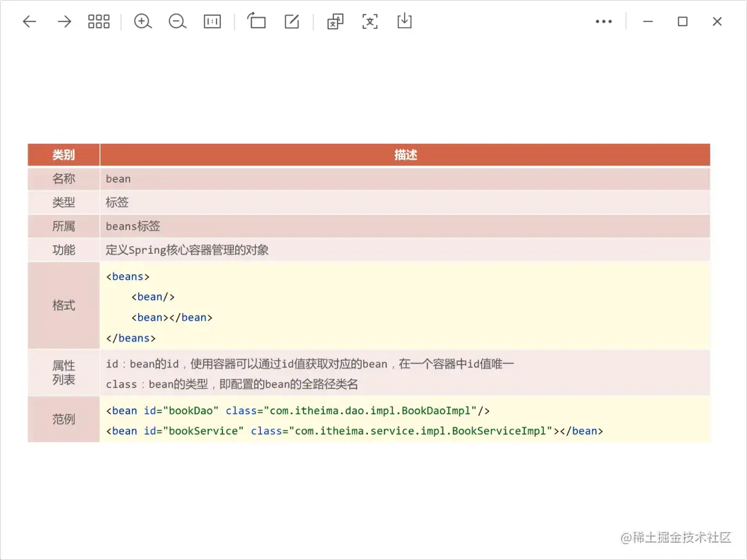Go to the previous image with back arrow
The width and height of the screenshot is (747, 560).
(30, 21)
